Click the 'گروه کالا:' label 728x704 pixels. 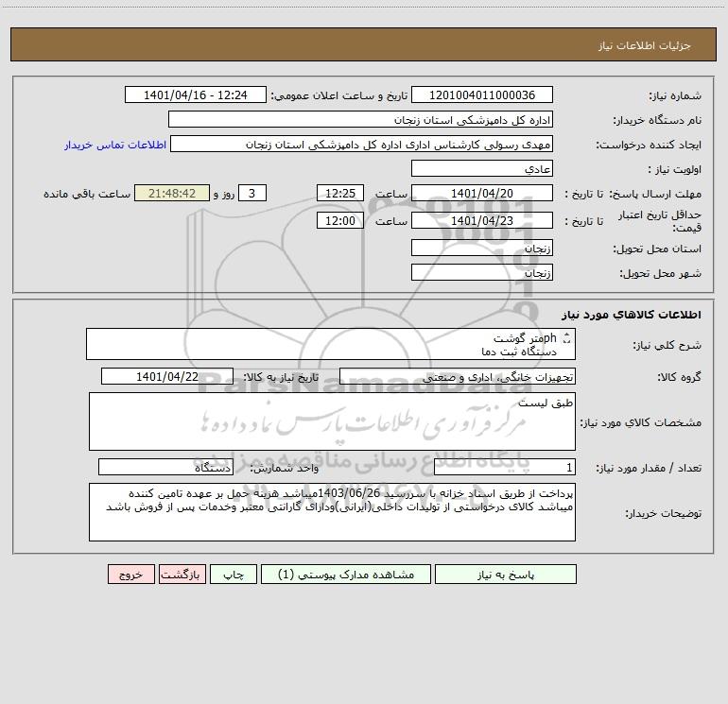[679, 377]
